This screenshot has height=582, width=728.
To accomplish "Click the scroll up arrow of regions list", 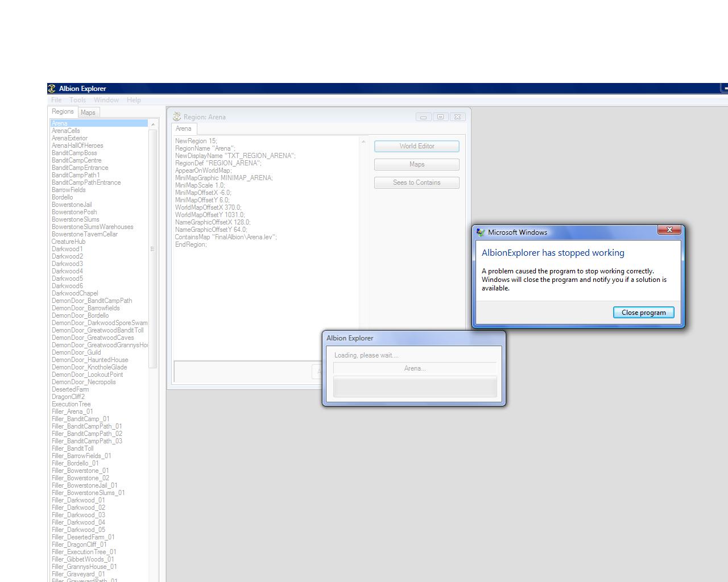I will 152,124.
